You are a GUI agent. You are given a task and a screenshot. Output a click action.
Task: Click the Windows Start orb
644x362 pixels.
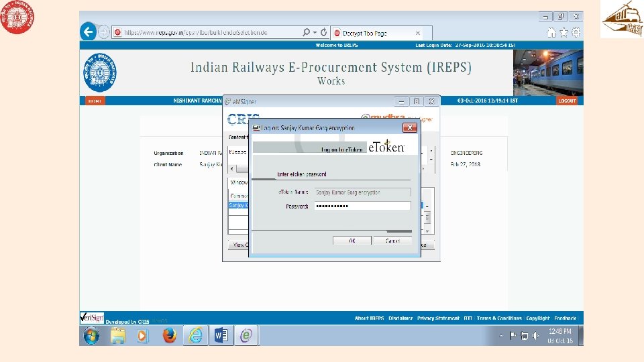(91, 335)
